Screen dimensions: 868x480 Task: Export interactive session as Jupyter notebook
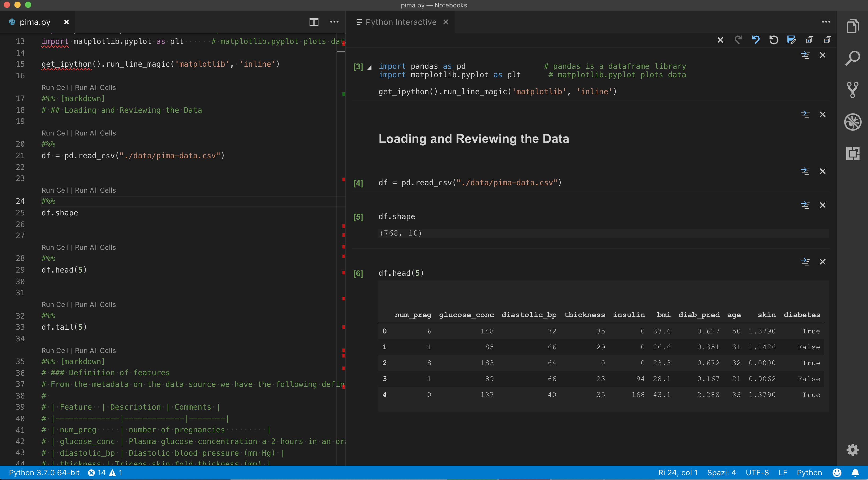tap(791, 40)
